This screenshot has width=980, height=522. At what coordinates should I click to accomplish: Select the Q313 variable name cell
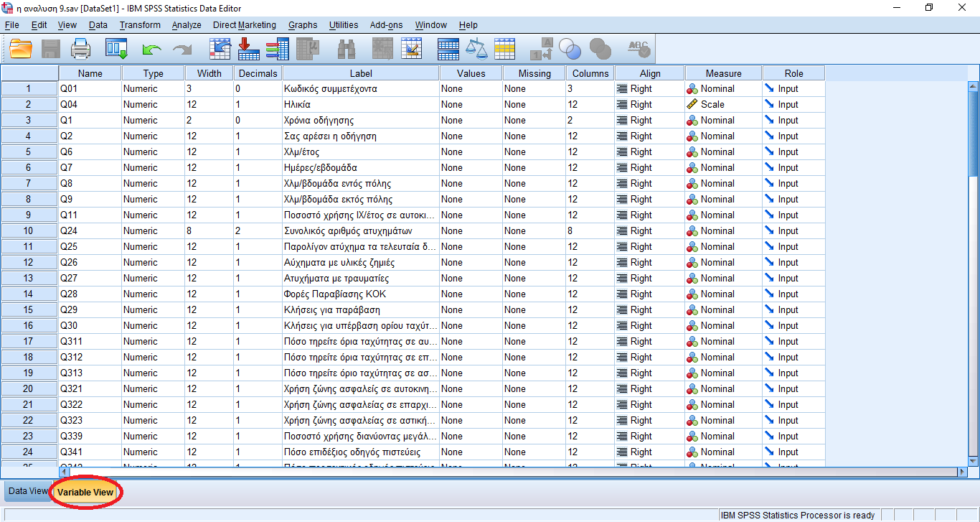90,373
